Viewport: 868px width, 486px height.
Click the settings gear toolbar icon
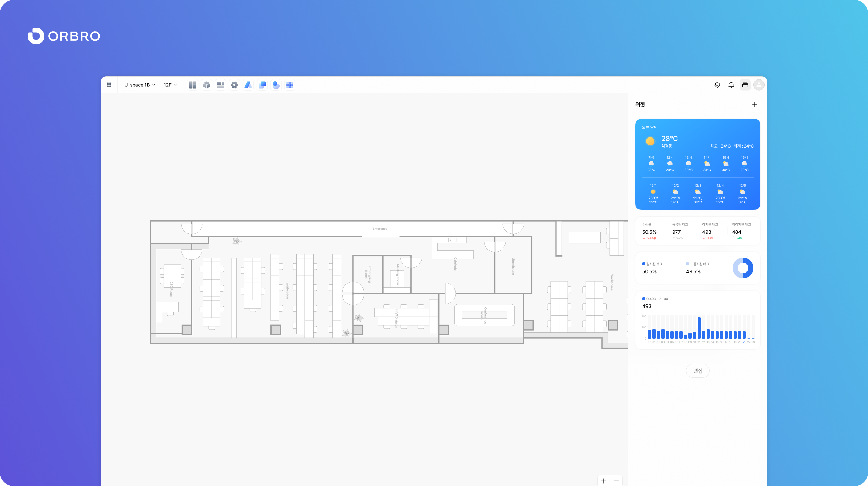[234, 85]
